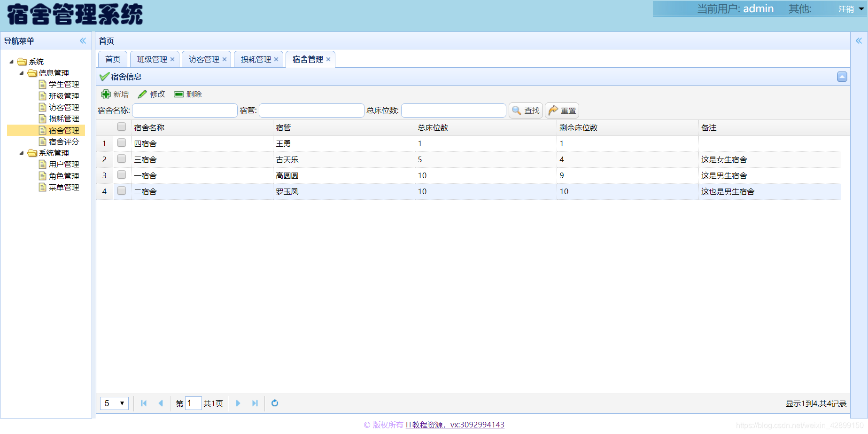The height and width of the screenshot is (434, 868).
Task: Open 宿舍评分 in navigation tree
Action: [x=64, y=142]
